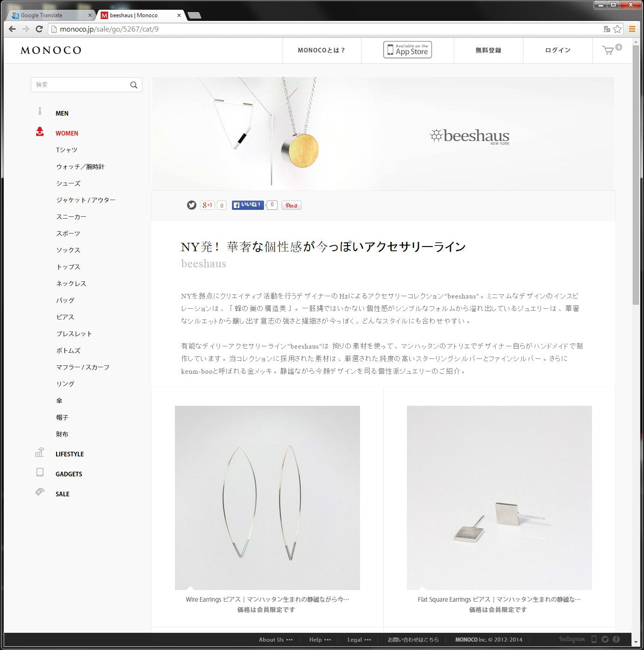Click the App Store download badge

(x=407, y=50)
